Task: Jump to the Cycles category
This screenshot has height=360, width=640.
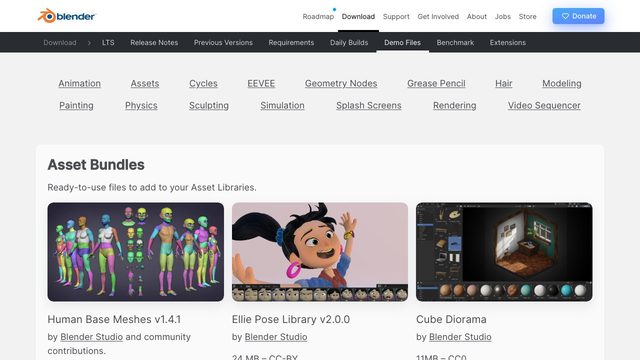Action: [x=203, y=83]
